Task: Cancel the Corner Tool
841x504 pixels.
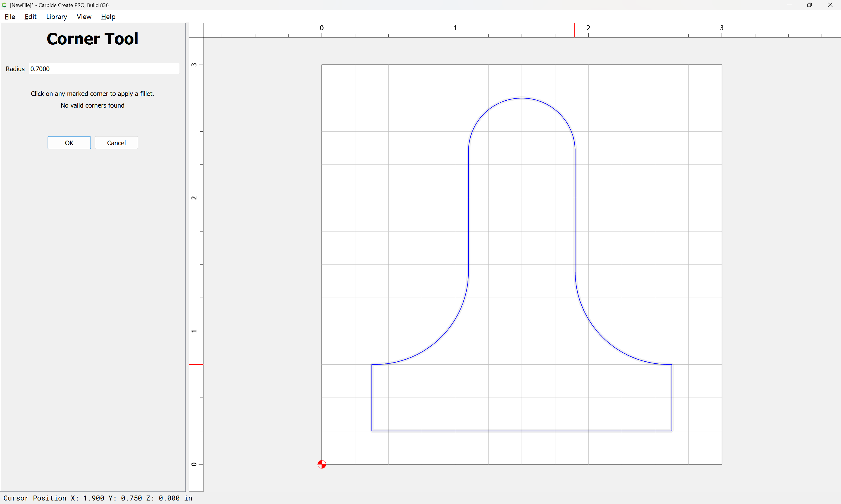Action: (116, 143)
